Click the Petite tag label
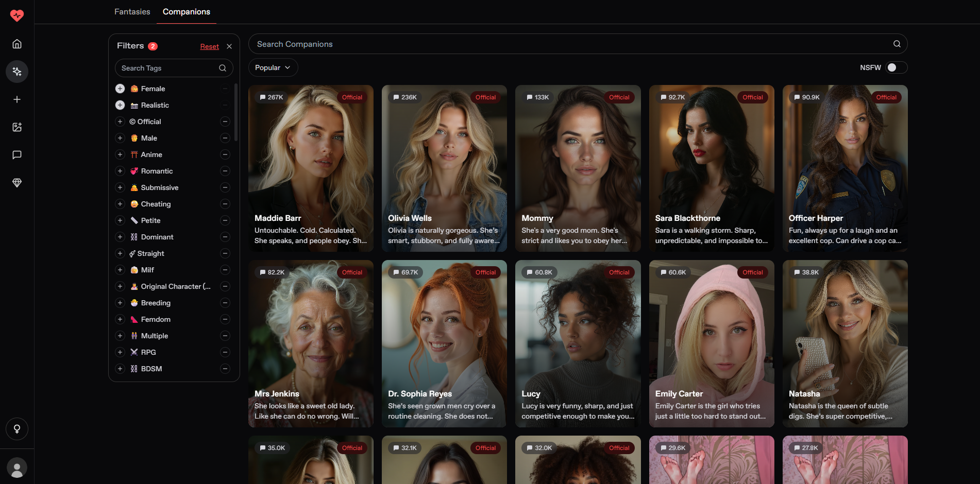Viewport: 980px width, 484px height. pyautogui.click(x=150, y=220)
